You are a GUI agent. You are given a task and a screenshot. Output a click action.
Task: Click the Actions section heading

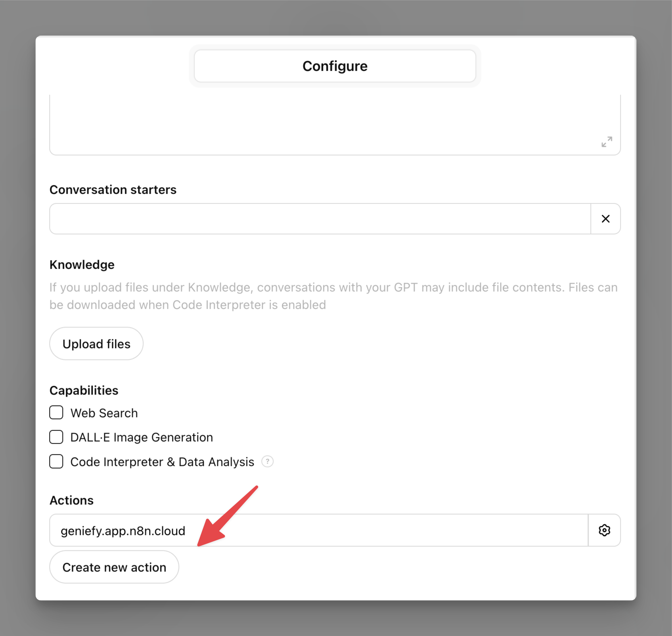pos(72,500)
